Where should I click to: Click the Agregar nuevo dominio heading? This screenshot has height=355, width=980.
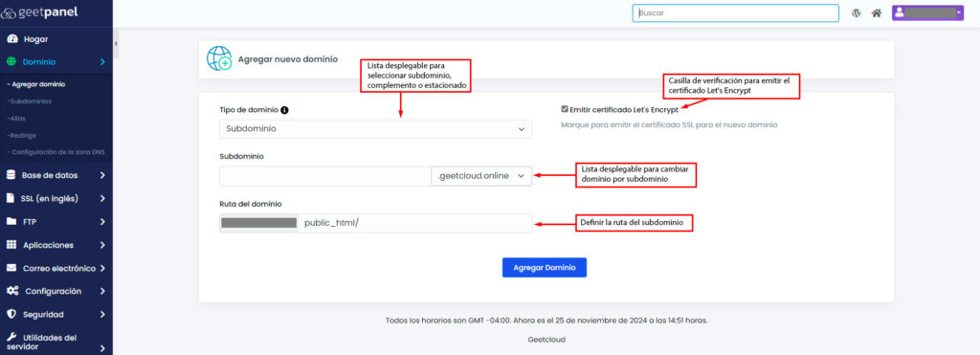(x=287, y=59)
